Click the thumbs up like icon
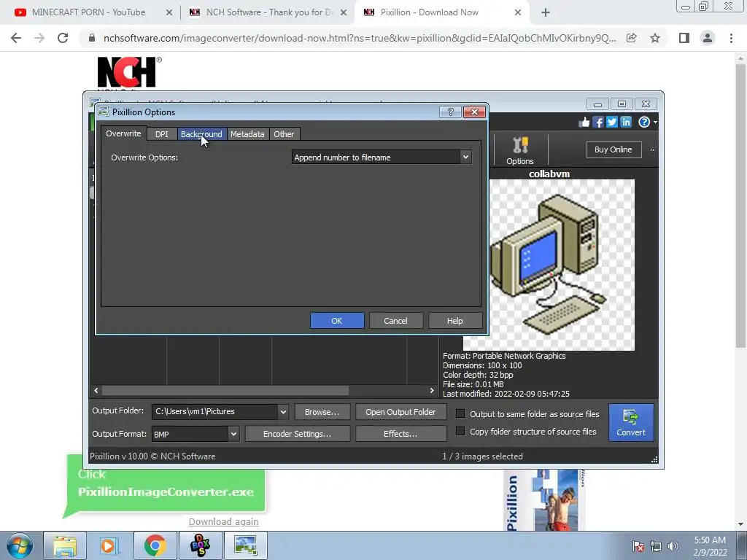The height and width of the screenshot is (560, 747). 584,122
